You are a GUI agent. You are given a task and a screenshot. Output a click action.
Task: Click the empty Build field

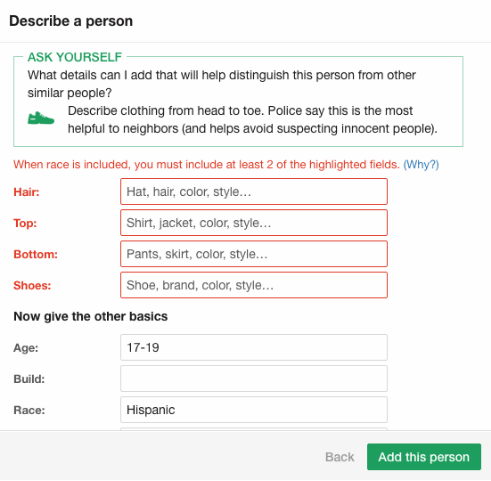point(254,379)
